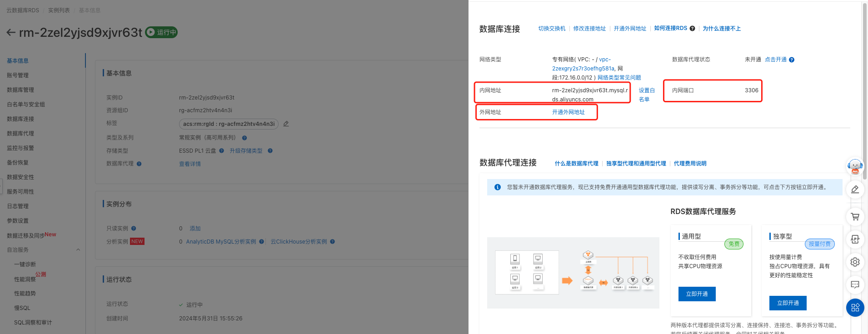Click 设置白名单 link

(x=647, y=95)
